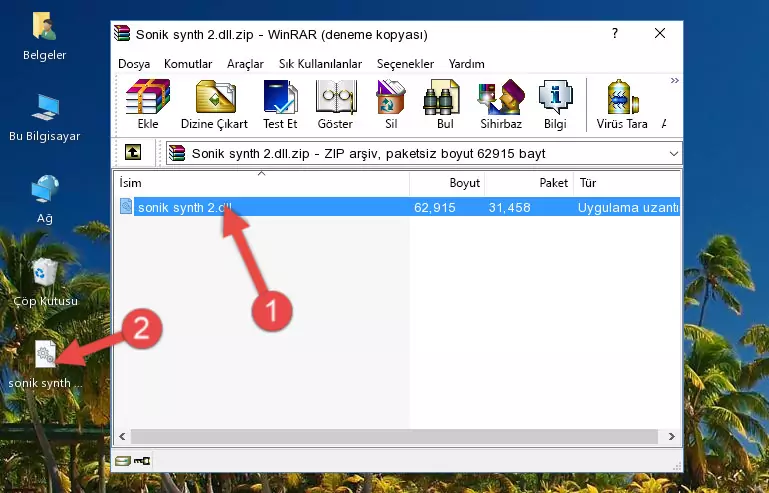
Task: Click the scrollbar left arrow
Action: [122, 436]
